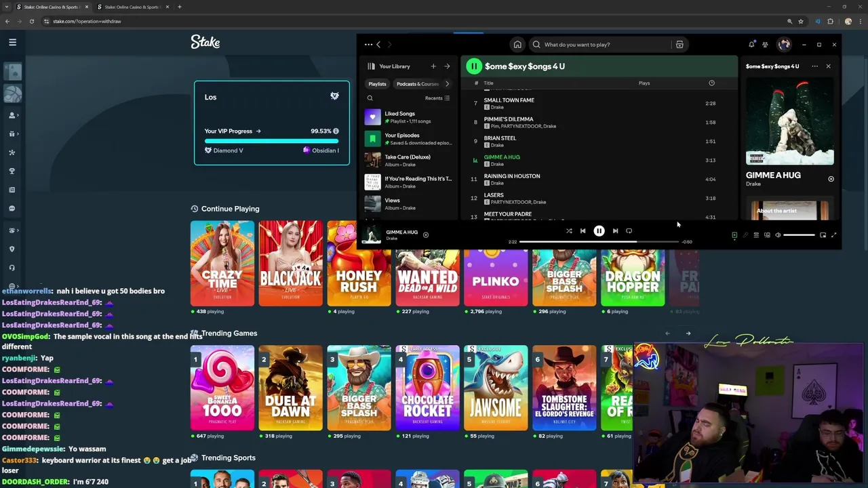Open more options in Now Playing panel
868x488 pixels.
[814, 66]
